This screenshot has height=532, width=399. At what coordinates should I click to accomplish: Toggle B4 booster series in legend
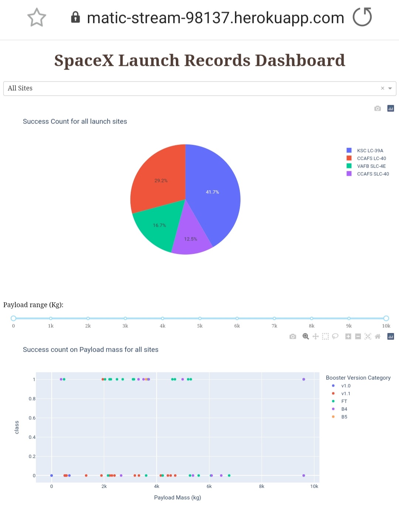pos(340,409)
